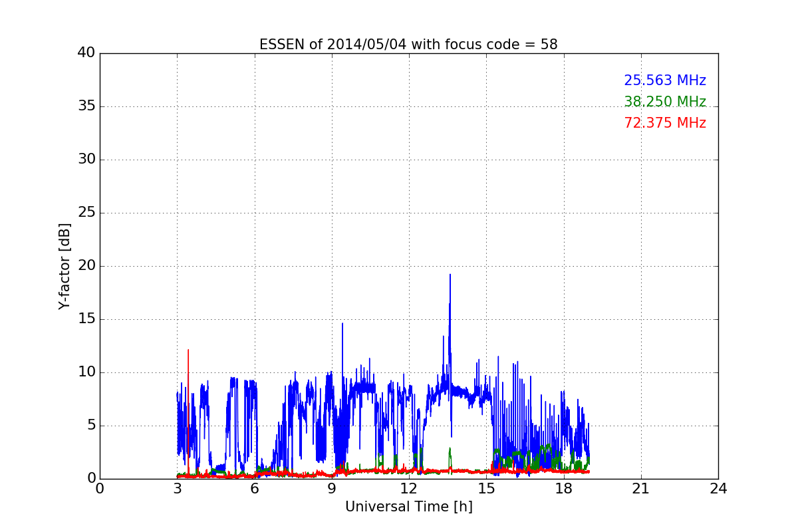Viewport: 798px width, 532px height.
Task: Click the x-axis tick label '21'
Action: [640, 489]
